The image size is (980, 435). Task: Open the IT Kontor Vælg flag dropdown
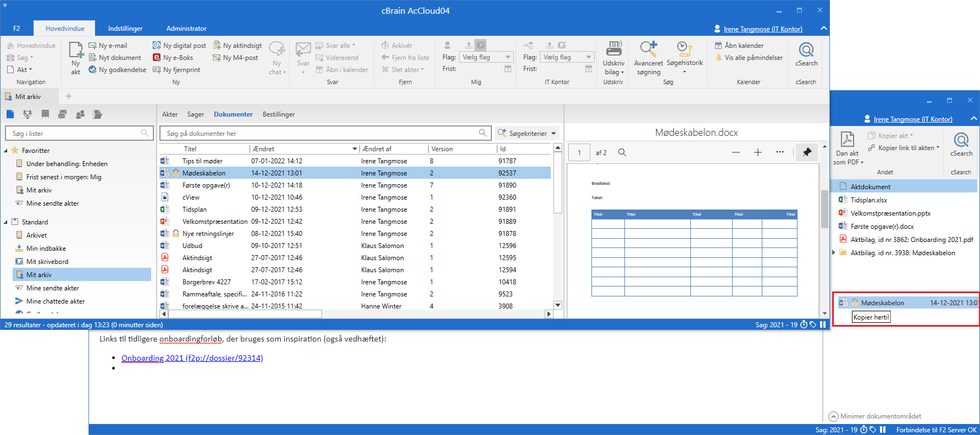[x=567, y=57]
